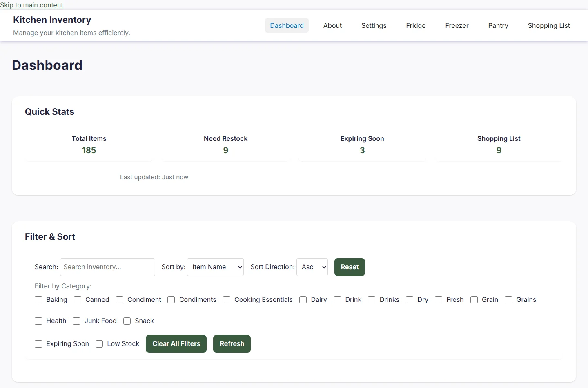Follow the Skip to main content link
Image resolution: width=588 pixels, height=388 pixels.
31,5
